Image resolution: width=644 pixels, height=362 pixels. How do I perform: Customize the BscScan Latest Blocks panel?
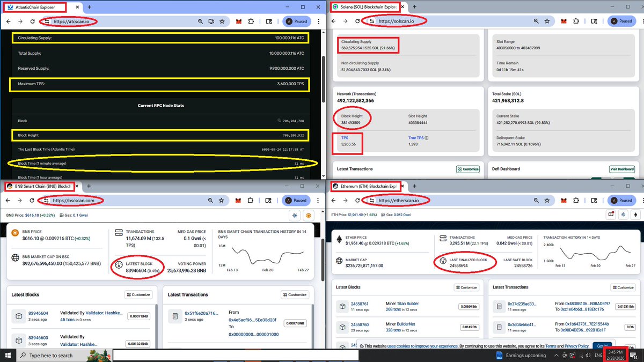(x=138, y=294)
